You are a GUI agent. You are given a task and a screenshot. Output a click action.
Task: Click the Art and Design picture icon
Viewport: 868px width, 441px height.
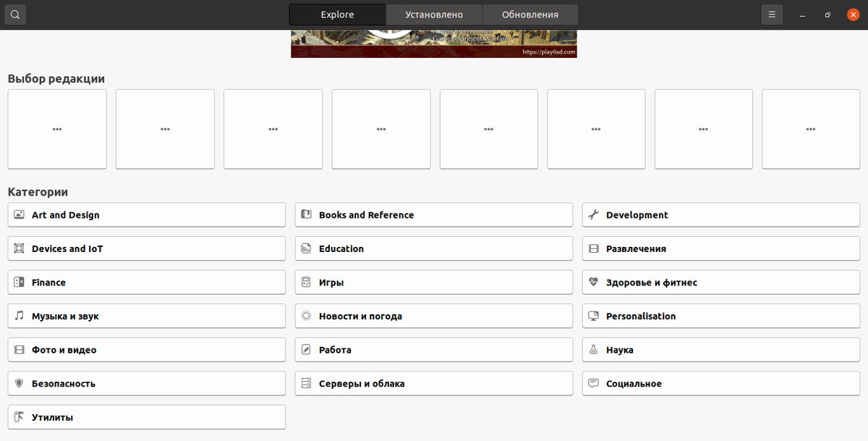coord(20,215)
